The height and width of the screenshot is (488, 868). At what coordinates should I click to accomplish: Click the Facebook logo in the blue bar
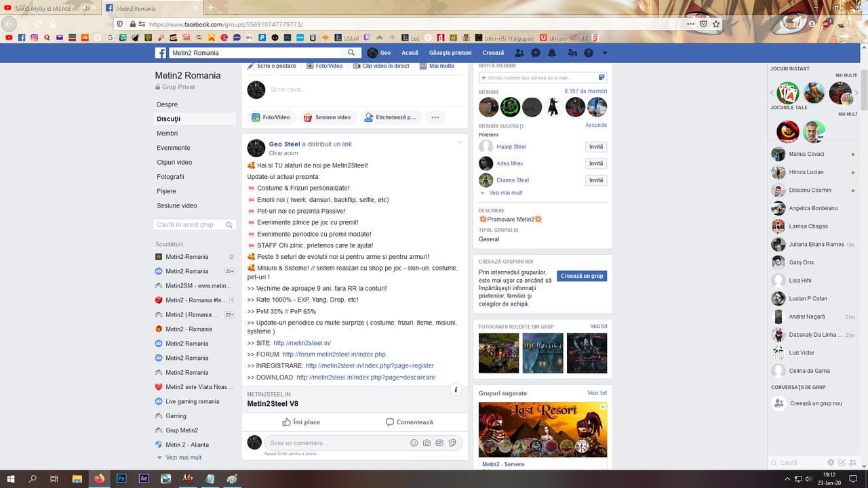tap(161, 53)
